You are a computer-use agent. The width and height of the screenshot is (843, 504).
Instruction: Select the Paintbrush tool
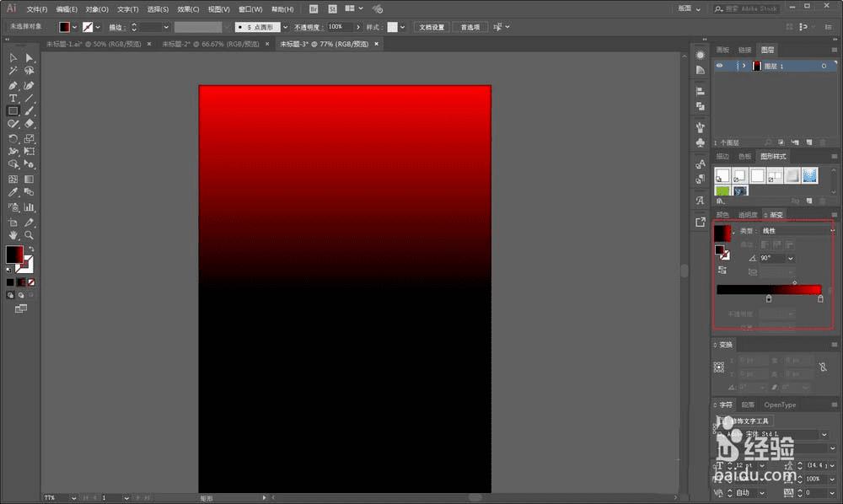(29, 111)
